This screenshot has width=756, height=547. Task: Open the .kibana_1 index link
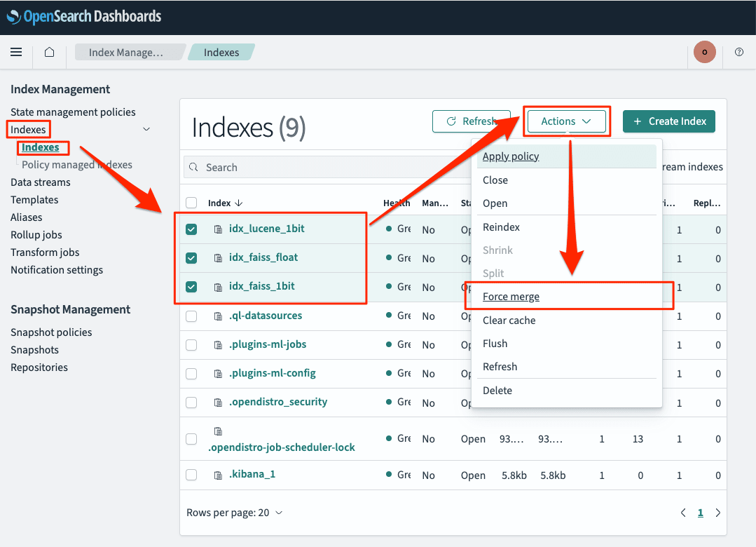pyautogui.click(x=252, y=474)
